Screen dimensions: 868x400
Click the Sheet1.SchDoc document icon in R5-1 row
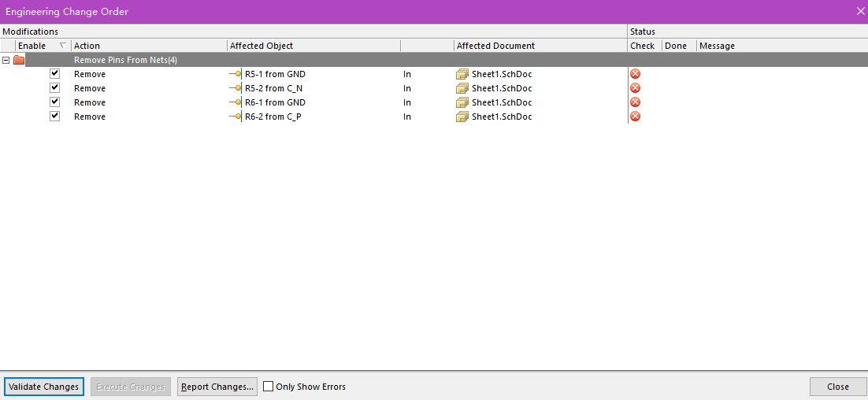coord(462,73)
